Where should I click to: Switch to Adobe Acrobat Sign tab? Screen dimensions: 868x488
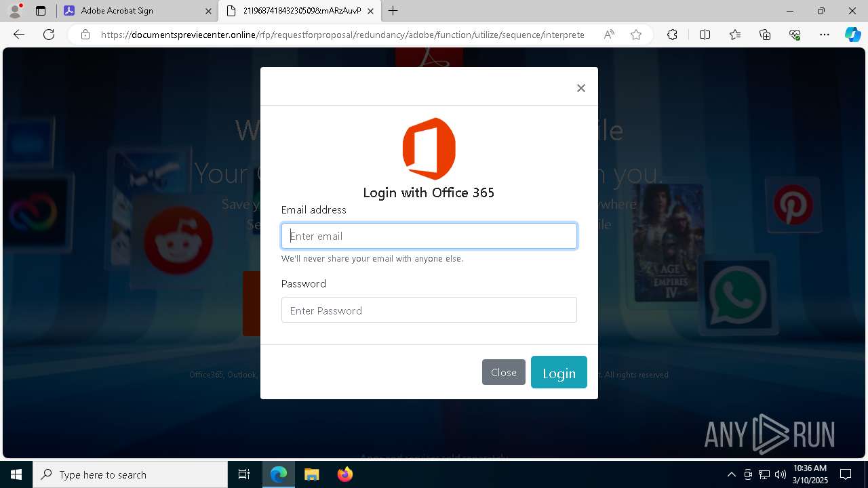[x=138, y=11]
